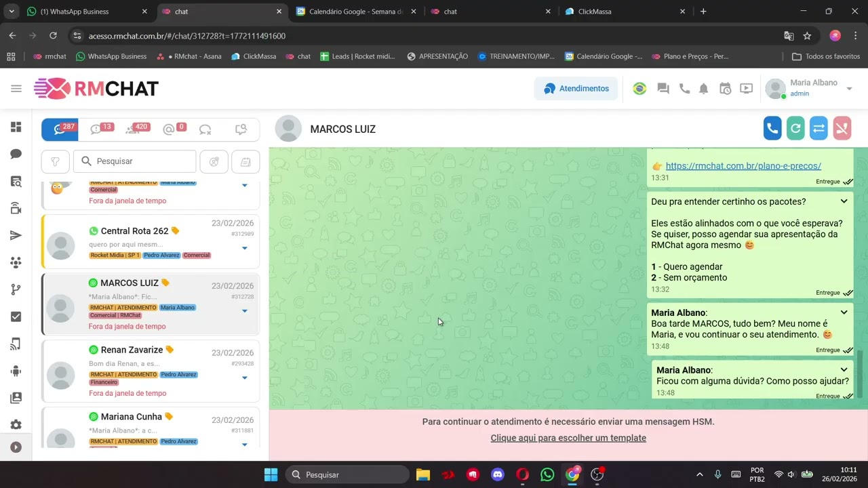The width and height of the screenshot is (868, 488).
Task: Open the video tutorial screen icon
Action: click(747, 89)
